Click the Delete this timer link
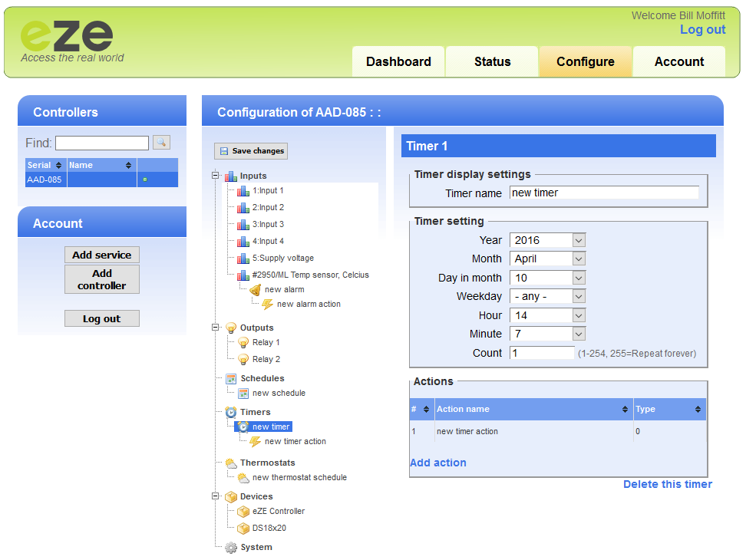Image resolution: width=746 pixels, height=560 pixels. [x=667, y=484]
